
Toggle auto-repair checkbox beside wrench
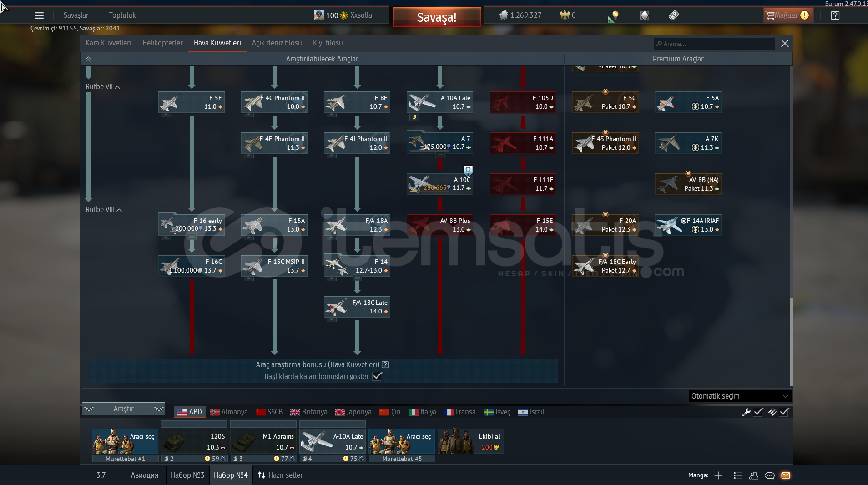point(758,412)
